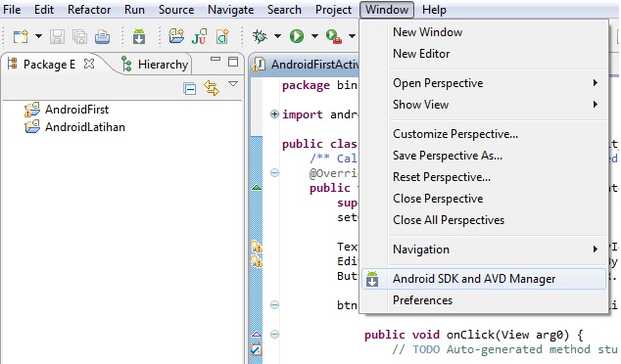Minimize the Package Explorer panel
621x364 pixels.
coord(215,59)
